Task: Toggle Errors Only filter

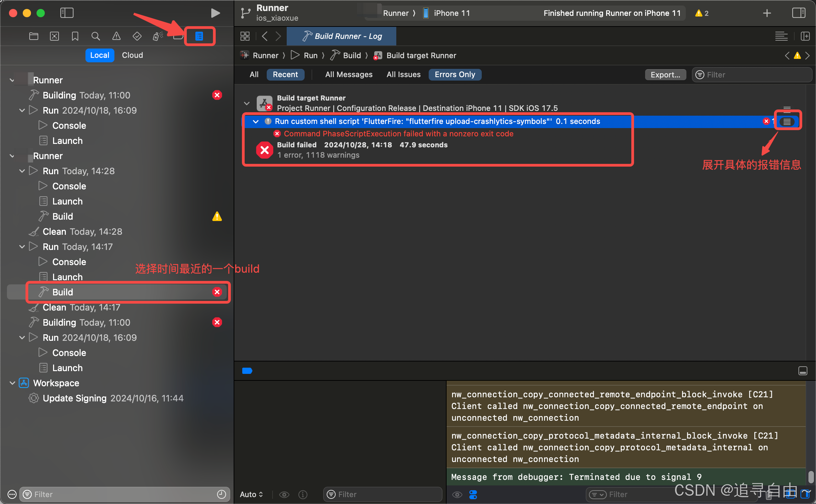Action: pos(455,74)
